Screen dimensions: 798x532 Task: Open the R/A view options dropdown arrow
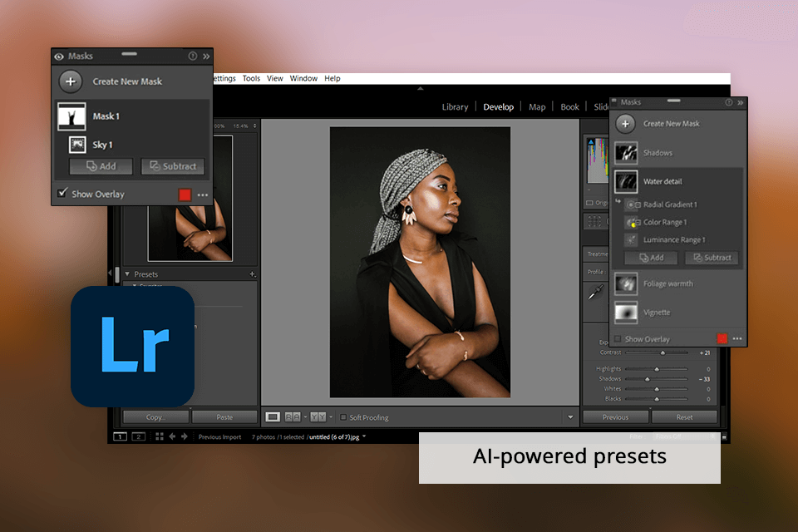(x=305, y=417)
